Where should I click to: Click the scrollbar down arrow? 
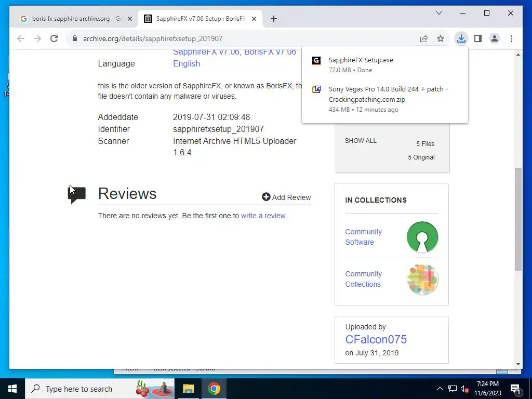[x=518, y=364]
